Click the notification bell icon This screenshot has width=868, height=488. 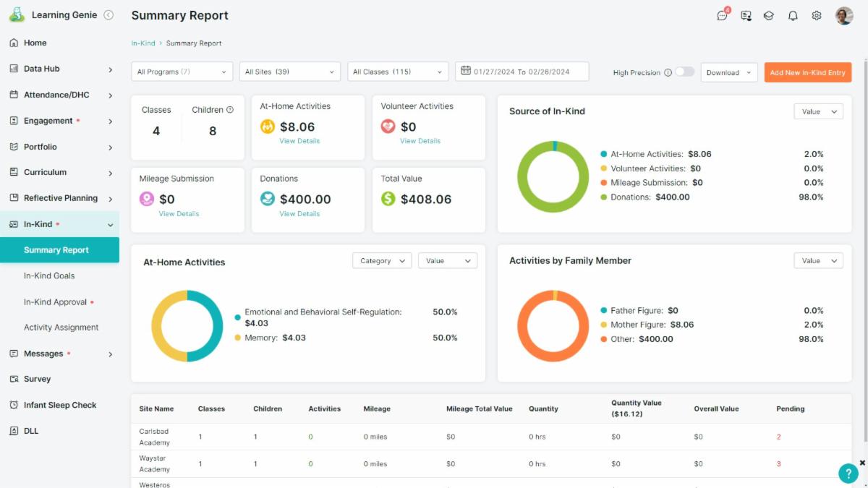coord(793,15)
